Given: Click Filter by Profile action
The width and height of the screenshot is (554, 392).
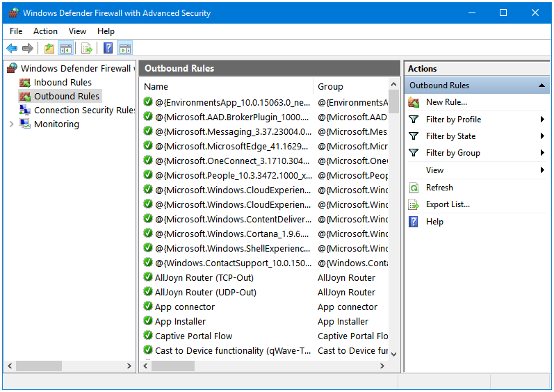Looking at the screenshot, I should pyautogui.click(x=453, y=120).
